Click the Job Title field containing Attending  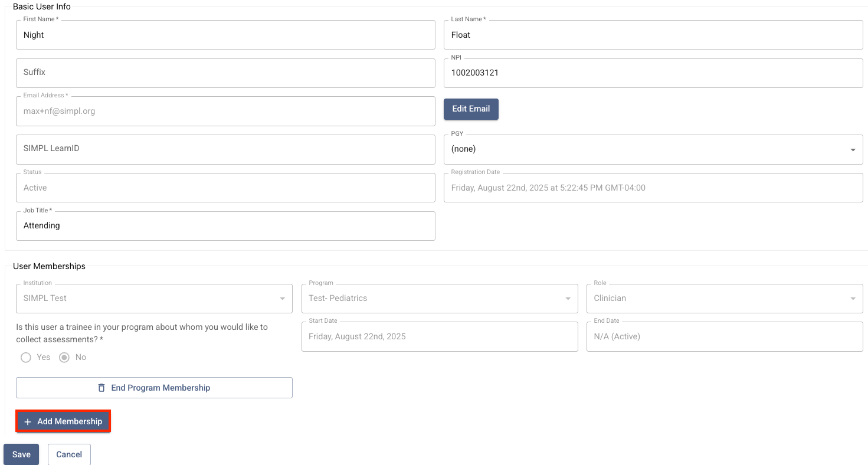[225, 225]
